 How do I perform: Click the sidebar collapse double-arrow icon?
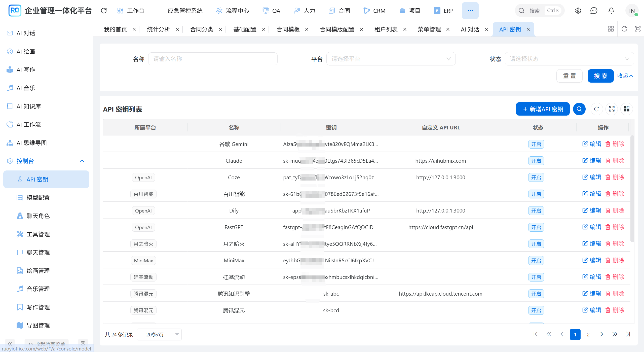pyautogui.click(x=10, y=343)
